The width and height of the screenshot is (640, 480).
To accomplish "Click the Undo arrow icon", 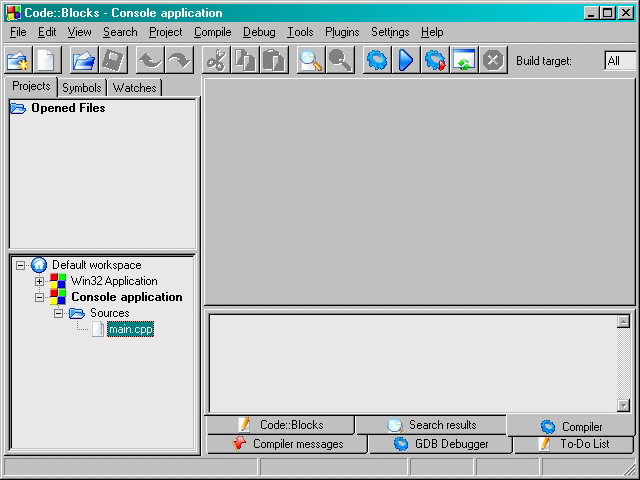I will pyautogui.click(x=150, y=60).
